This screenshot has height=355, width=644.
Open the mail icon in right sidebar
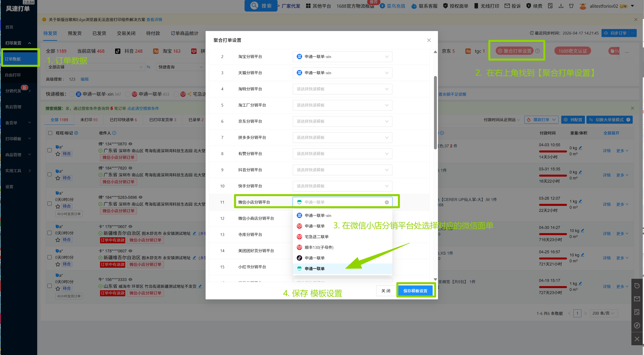coord(637,299)
